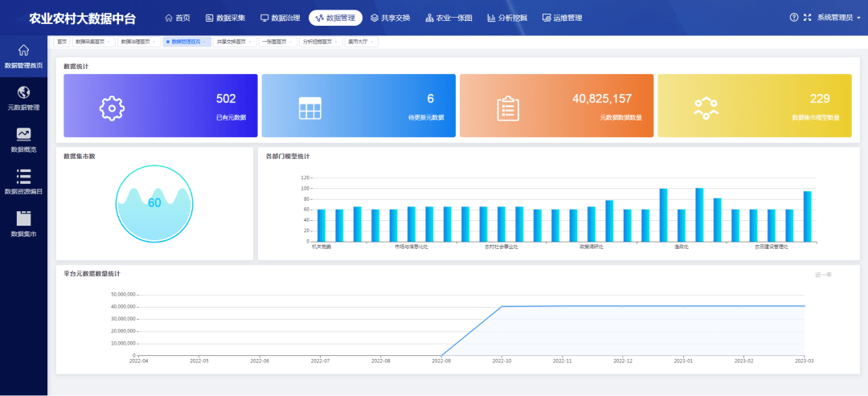Open 元数据管理 globe icon in sidebar
Image resolution: width=868 pixels, height=396 pixels.
click(x=24, y=92)
